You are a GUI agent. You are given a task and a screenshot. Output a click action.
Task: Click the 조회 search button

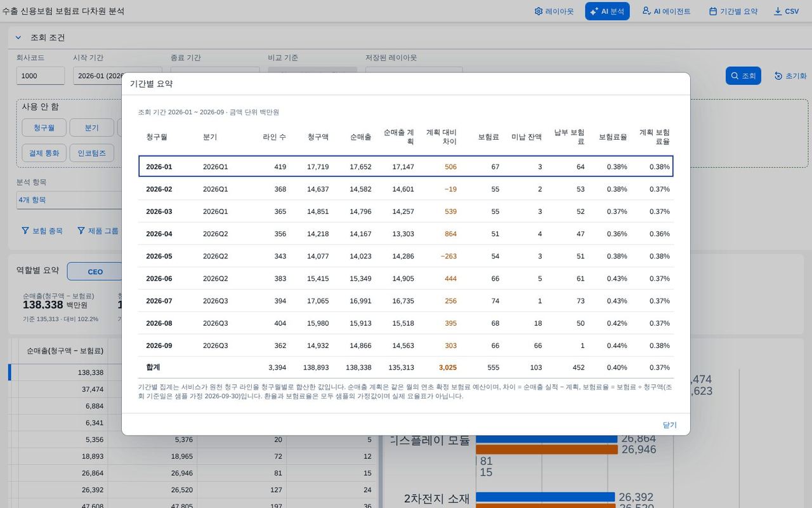[x=743, y=76]
